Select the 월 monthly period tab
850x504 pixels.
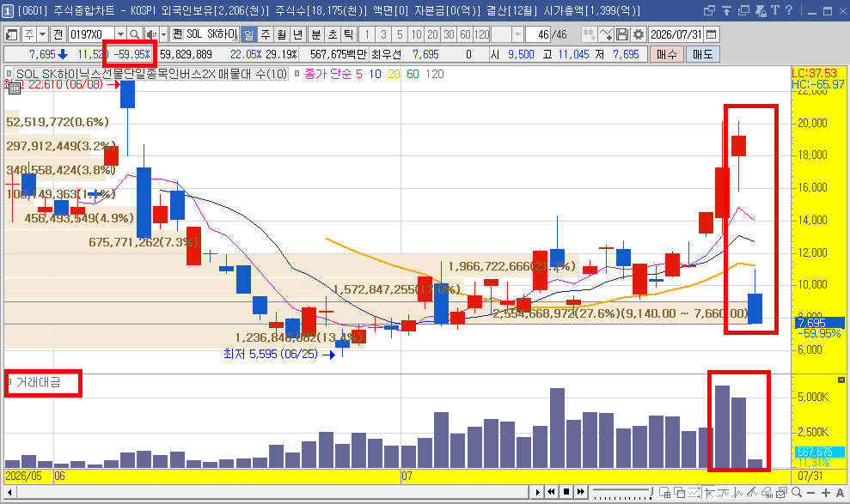tap(282, 34)
